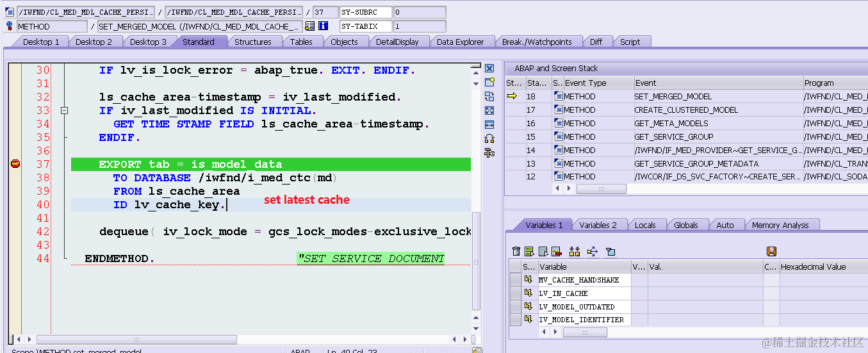This screenshot has height=353, width=868.
Task: Click the Val. cell for LV_IN_CACHE
Action: click(x=705, y=293)
